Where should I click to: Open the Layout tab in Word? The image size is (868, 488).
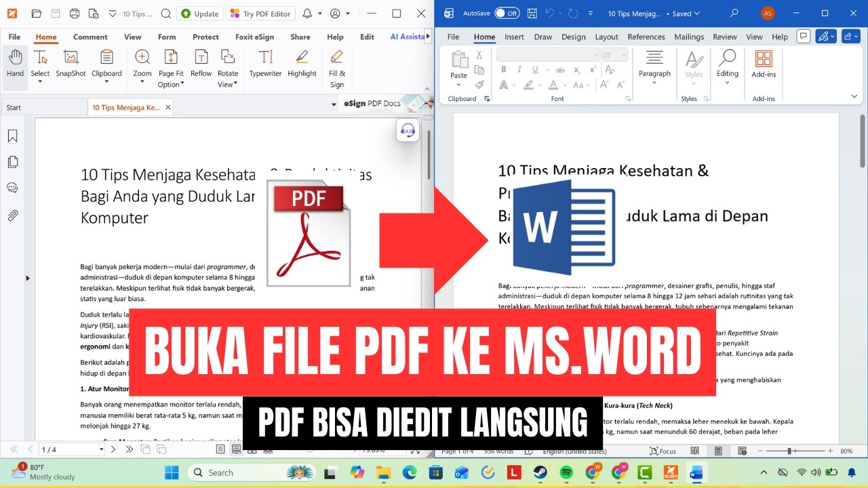click(x=606, y=37)
